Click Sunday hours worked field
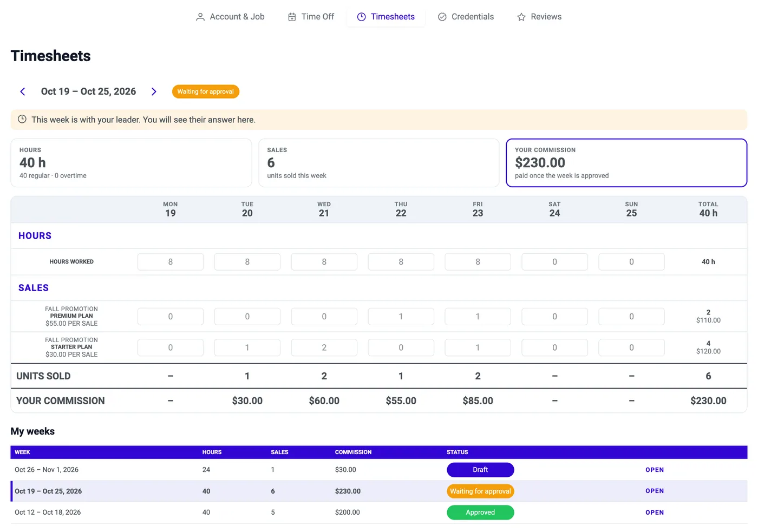Image resolution: width=758 pixels, height=532 pixels. [632, 262]
